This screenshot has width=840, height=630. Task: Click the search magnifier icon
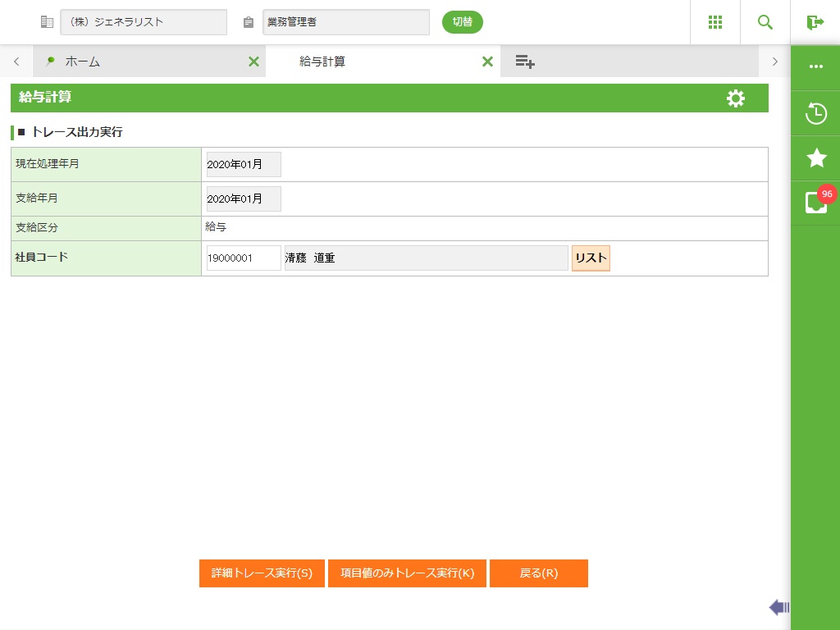[x=765, y=22]
